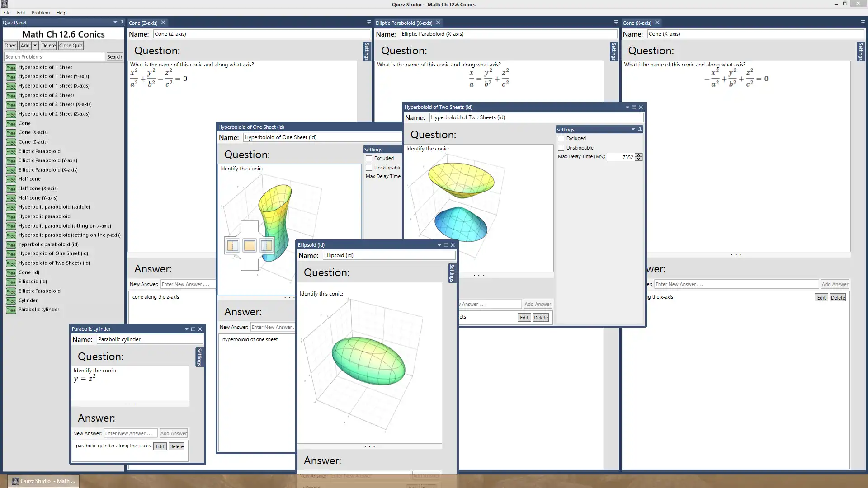Click Add Answer button in Hyperboloid Two Sheets
This screenshot has height=488, width=868.
click(537, 304)
